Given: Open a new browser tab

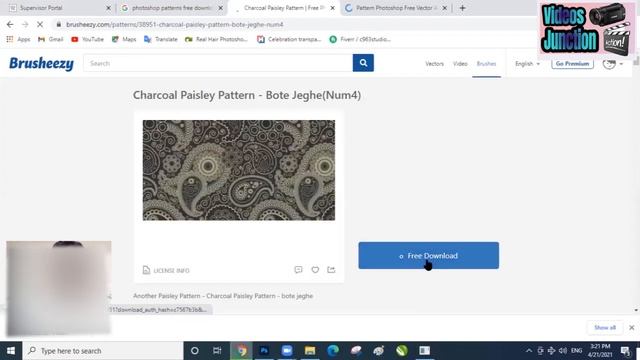Looking at the screenshot, I should [x=462, y=8].
